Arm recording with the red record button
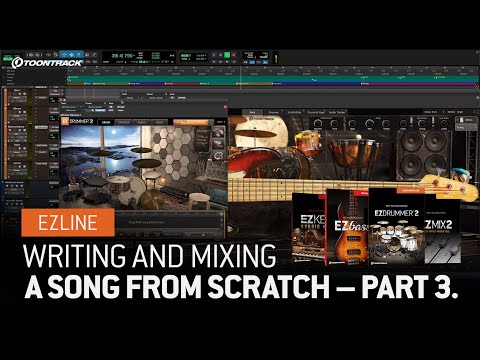This screenshot has width=480, height=360. 234,55
